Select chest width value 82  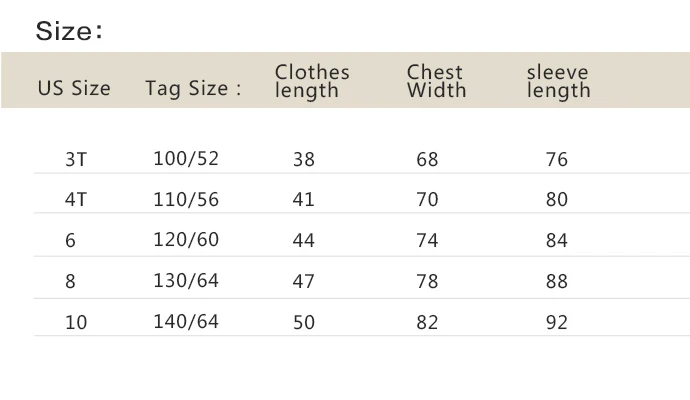point(427,322)
